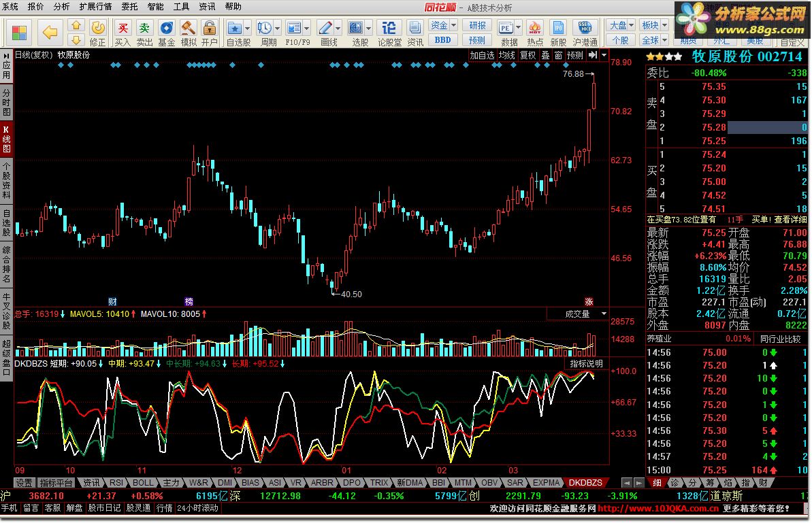Toggle 均线 moving average display
The width and height of the screenshot is (812, 523).
tap(507, 55)
